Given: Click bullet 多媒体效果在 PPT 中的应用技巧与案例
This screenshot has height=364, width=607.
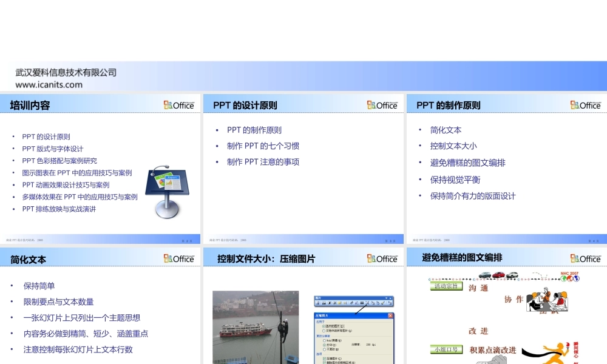Looking at the screenshot, I should point(80,197).
